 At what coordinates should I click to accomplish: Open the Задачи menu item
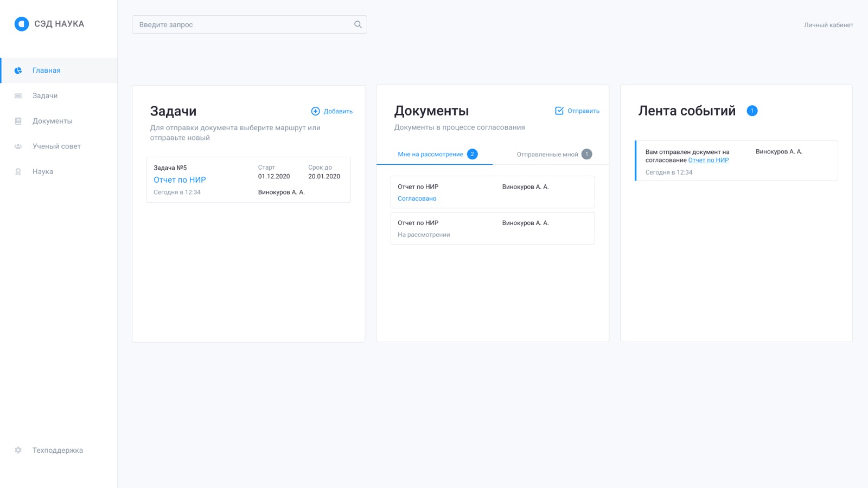click(x=59, y=96)
